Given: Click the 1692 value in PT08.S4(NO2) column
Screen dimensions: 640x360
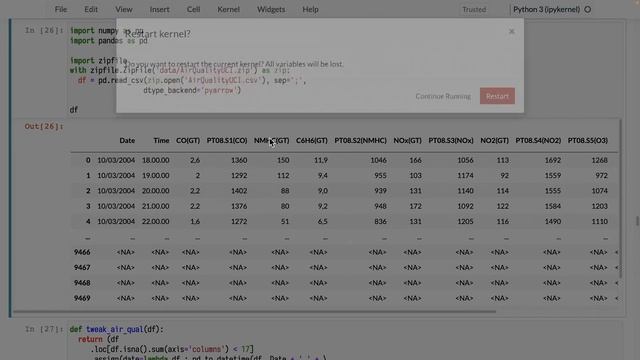Looking at the screenshot, I should click(553, 160).
